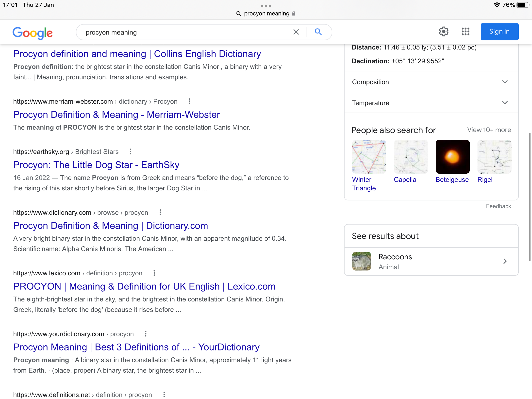Click the Feedback link
This screenshot has width=532, height=399.
[499, 206]
